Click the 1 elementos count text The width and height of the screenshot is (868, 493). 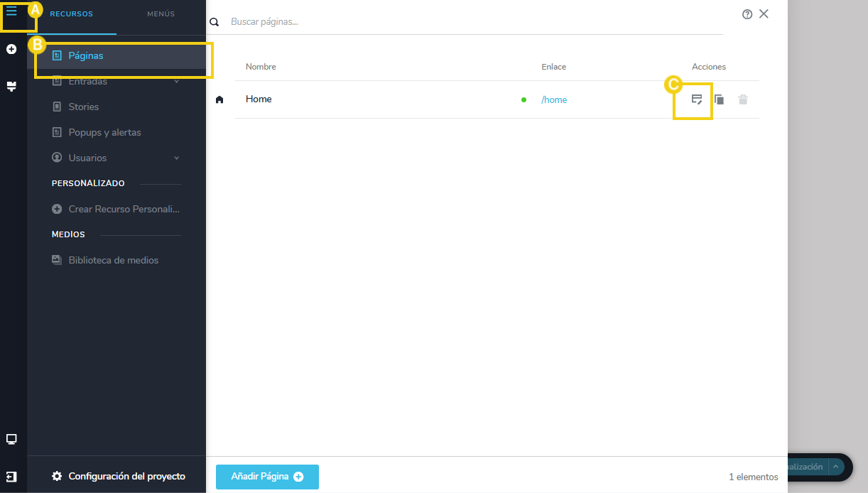[x=754, y=477]
